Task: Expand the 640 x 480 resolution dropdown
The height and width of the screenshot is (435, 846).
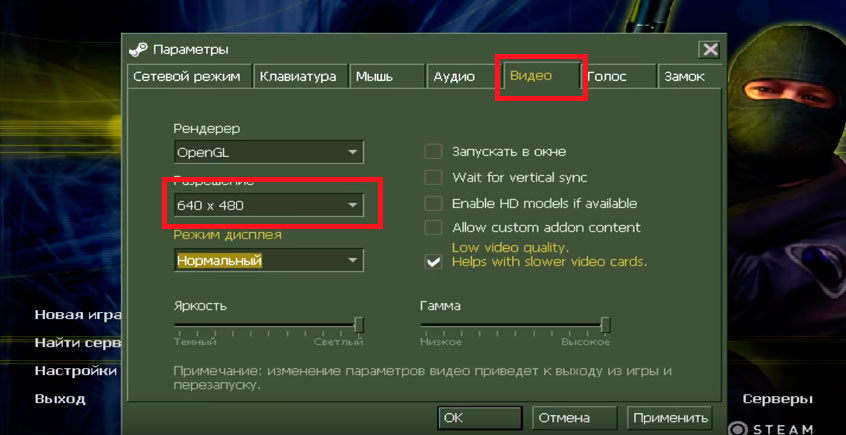Action: pyautogui.click(x=268, y=205)
